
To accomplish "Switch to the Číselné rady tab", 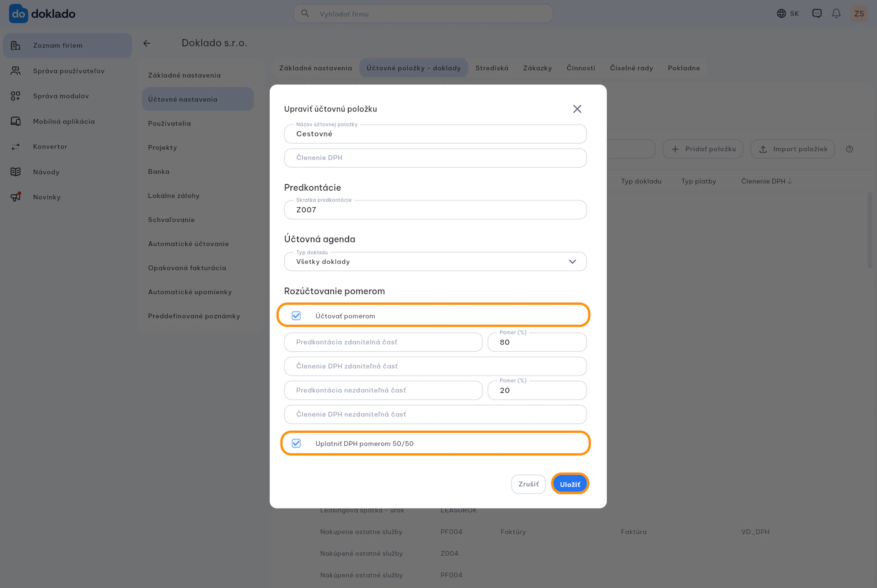I will click(631, 68).
